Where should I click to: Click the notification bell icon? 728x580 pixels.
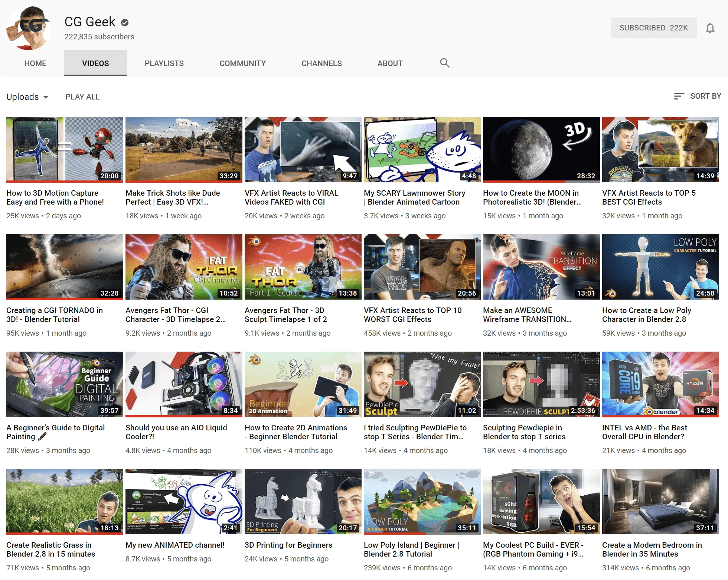tap(710, 28)
